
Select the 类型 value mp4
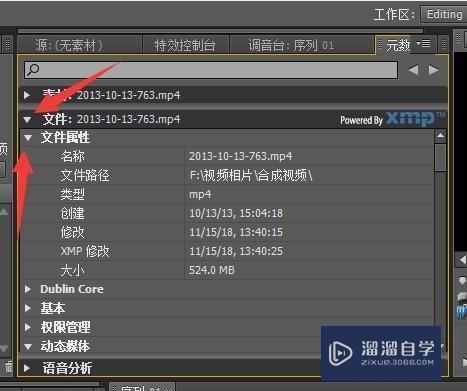(200, 194)
